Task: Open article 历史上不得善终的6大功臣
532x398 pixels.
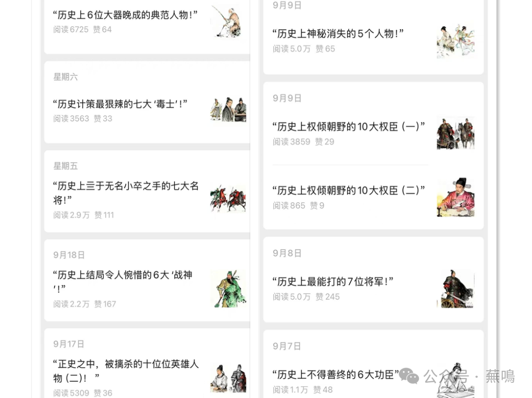Action: click(x=336, y=374)
